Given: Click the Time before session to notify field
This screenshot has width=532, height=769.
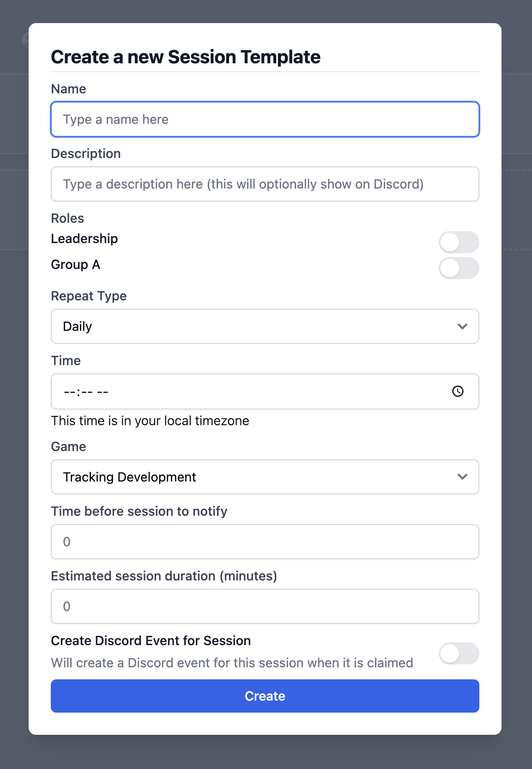Looking at the screenshot, I should click(x=265, y=542).
